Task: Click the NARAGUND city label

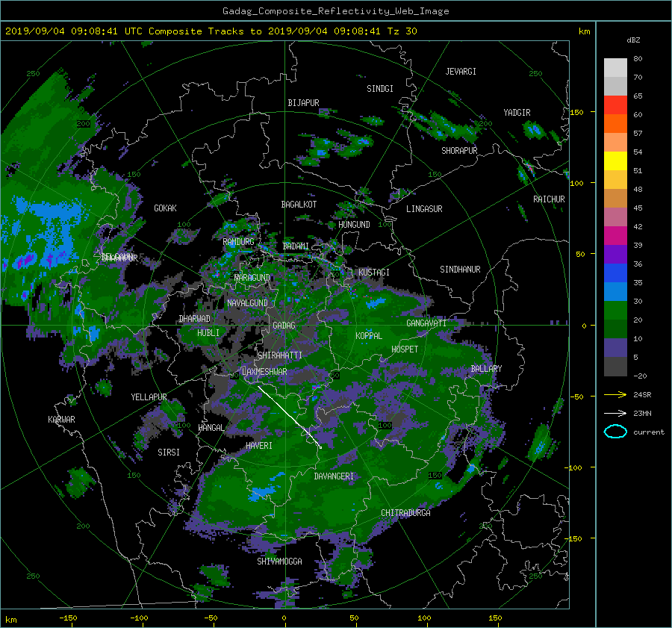Action: coord(252,278)
